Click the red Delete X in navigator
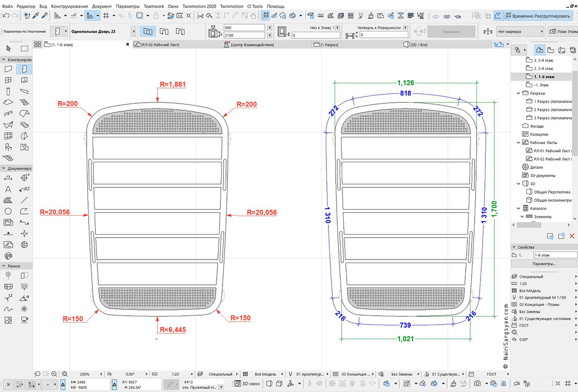578x392 pixels. tap(572, 236)
